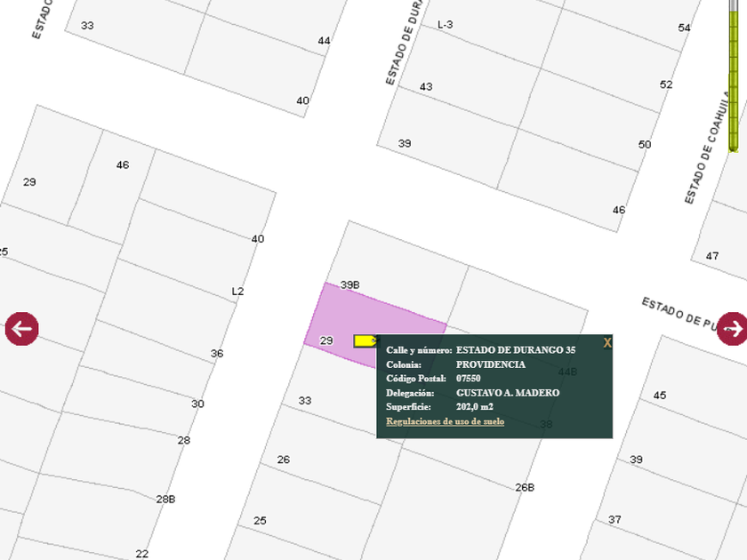Click the yellow parcel marker
This screenshot has height=560, width=747.
pyautogui.click(x=364, y=340)
